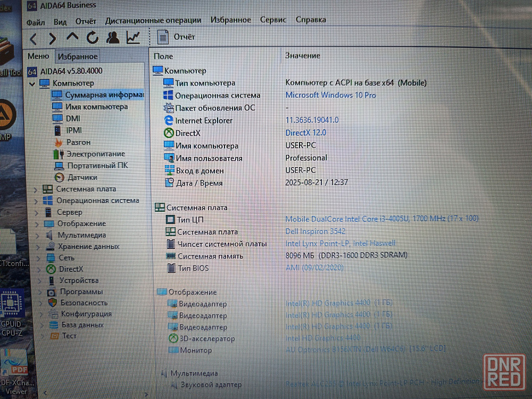Viewport: 532px width, 399px height.
Task: Open the user management person icon
Action: click(x=113, y=37)
